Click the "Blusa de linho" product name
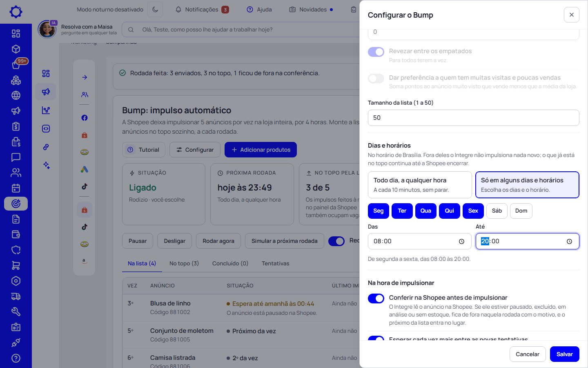The width and height of the screenshot is (588, 368). [x=170, y=303]
